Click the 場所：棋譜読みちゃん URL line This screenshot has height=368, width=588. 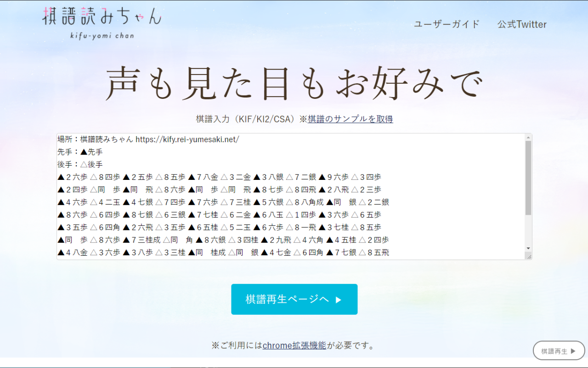click(x=148, y=139)
